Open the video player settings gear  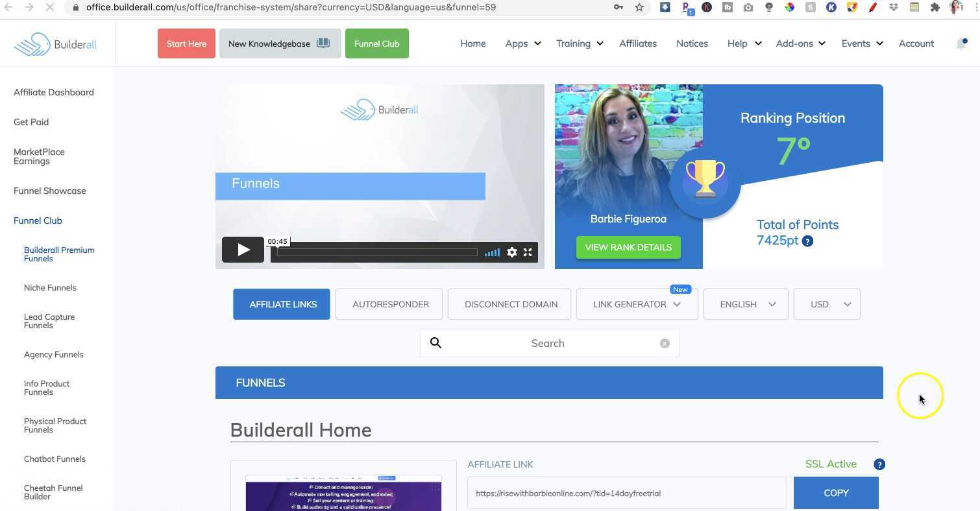(x=512, y=252)
